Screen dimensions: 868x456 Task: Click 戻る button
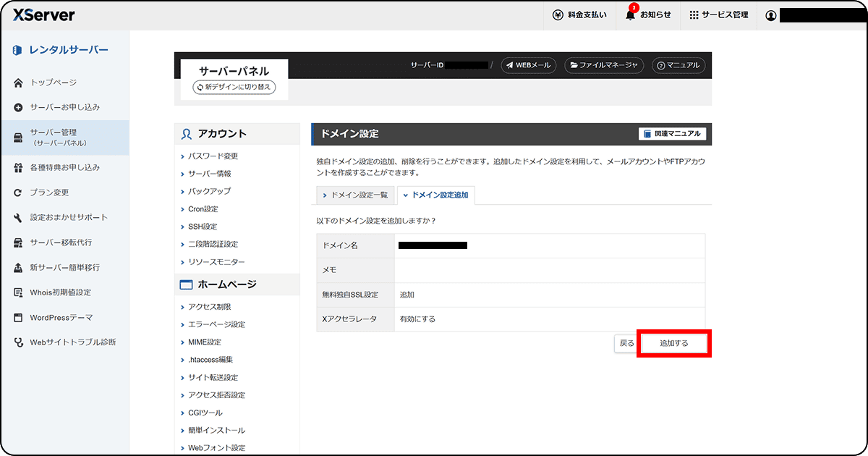pos(626,343)
